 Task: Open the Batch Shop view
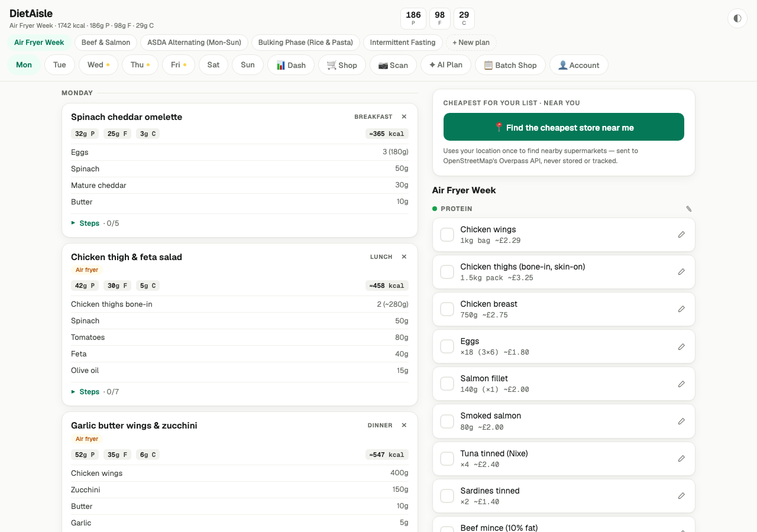click(x=510, y=65)
